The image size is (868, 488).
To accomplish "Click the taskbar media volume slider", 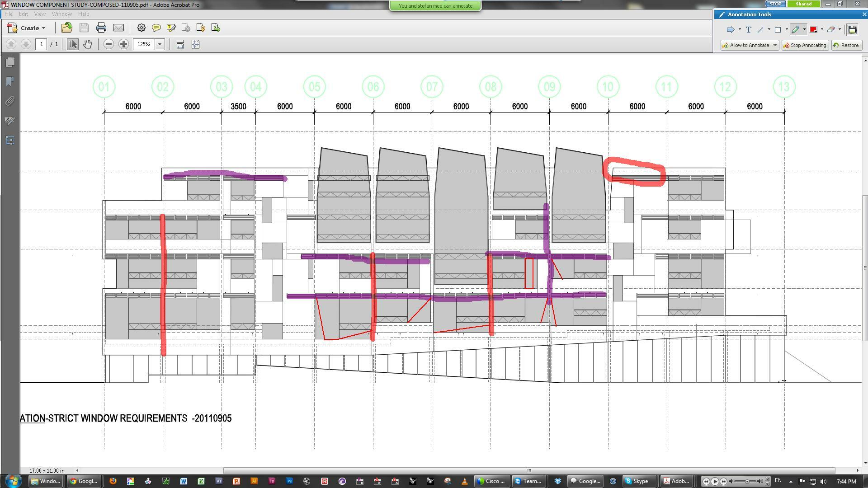I will pos(747,481).
